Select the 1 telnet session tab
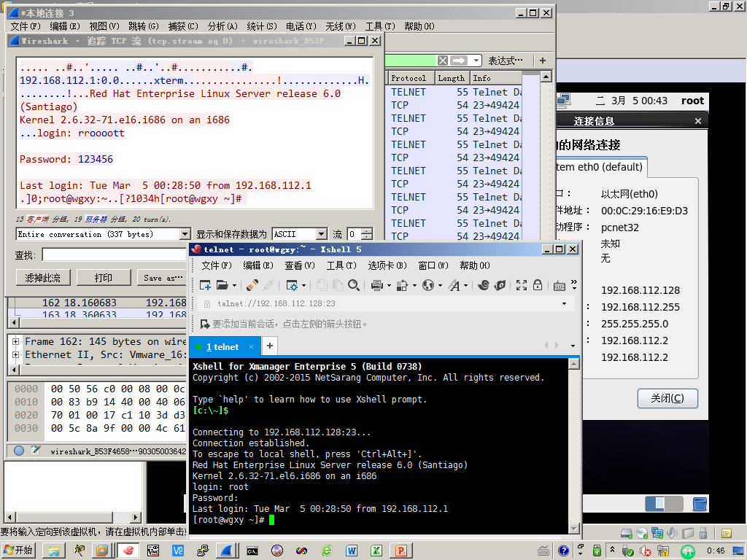This screenshot has width=747, height=560. pyautogui.click(x=222, y=347)
